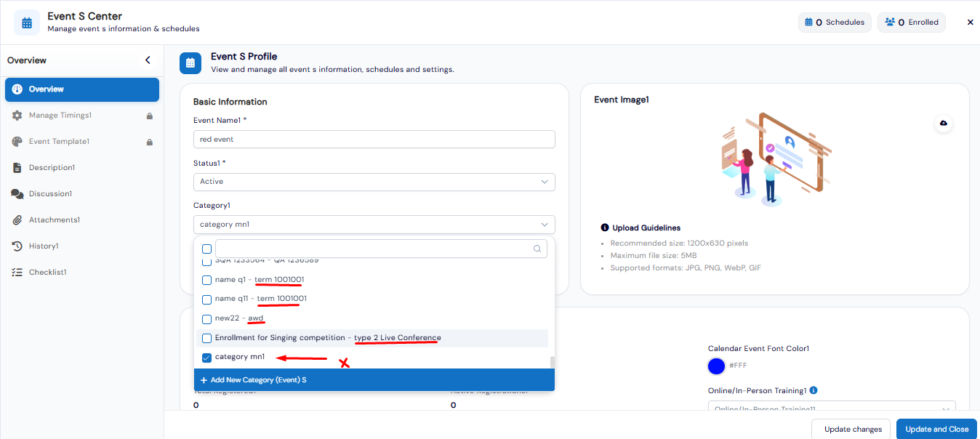This screenshot has height=439, width=980.
Task: Click the #FFF color value text
Action: 738,366
